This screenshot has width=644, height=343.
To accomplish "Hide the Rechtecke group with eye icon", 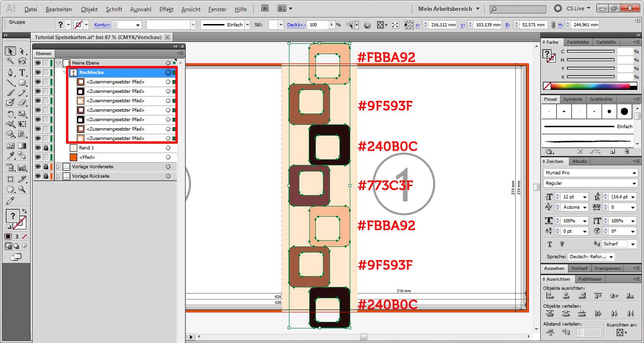I will [x=38, y=73].
